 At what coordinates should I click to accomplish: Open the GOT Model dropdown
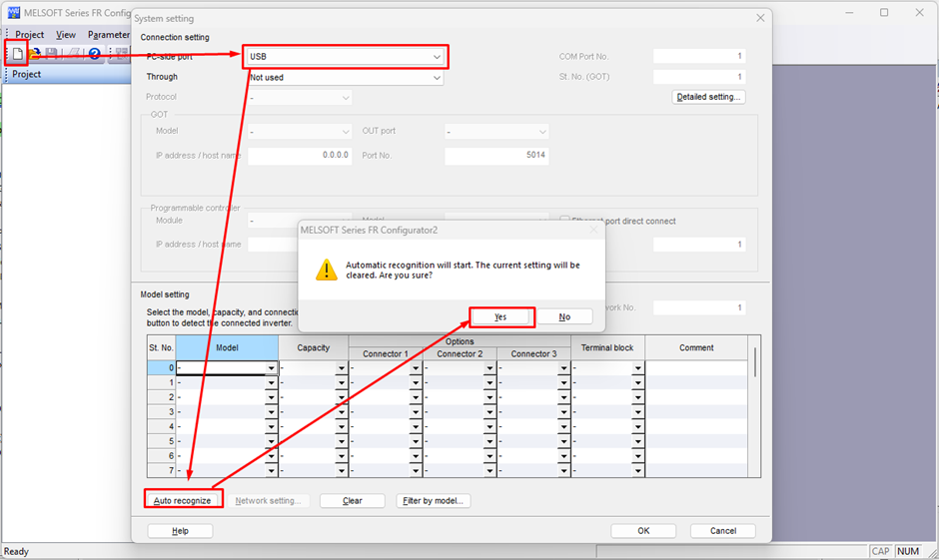pos(300,131)
